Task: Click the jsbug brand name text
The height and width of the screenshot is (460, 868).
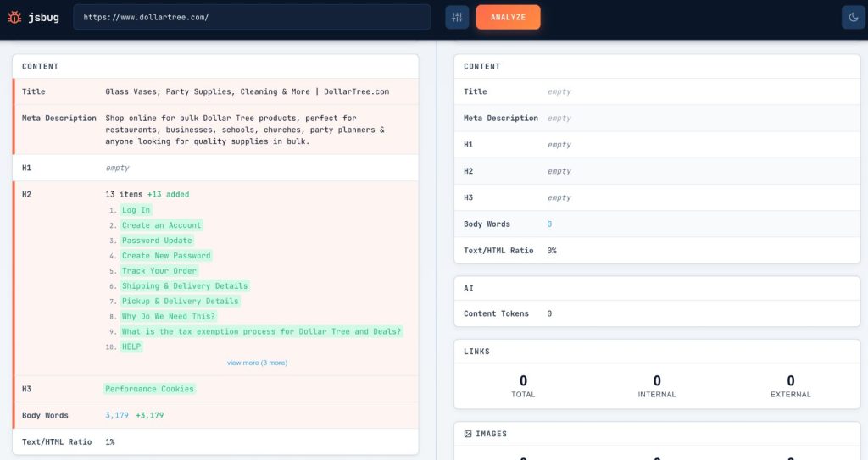Action: 44,17
